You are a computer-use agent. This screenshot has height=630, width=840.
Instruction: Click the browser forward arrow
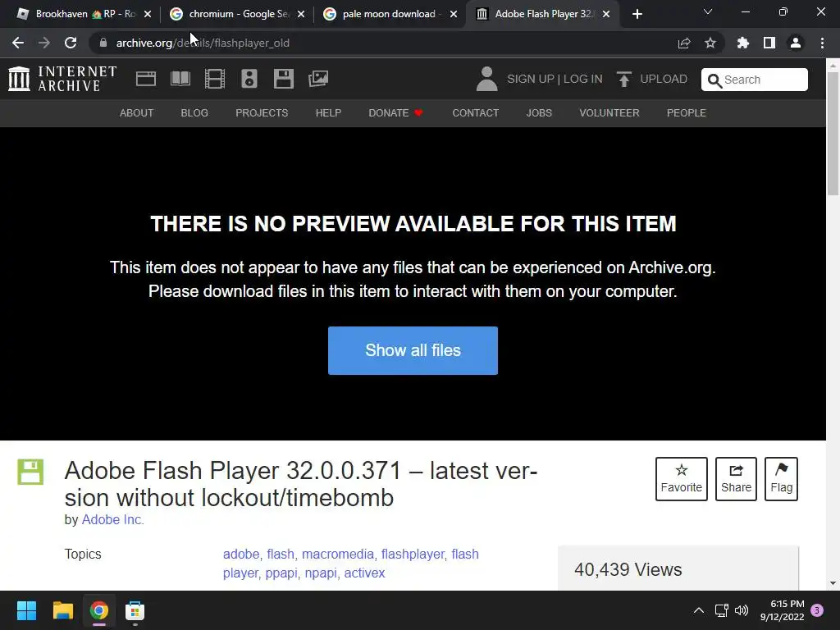tap(44, 43)
